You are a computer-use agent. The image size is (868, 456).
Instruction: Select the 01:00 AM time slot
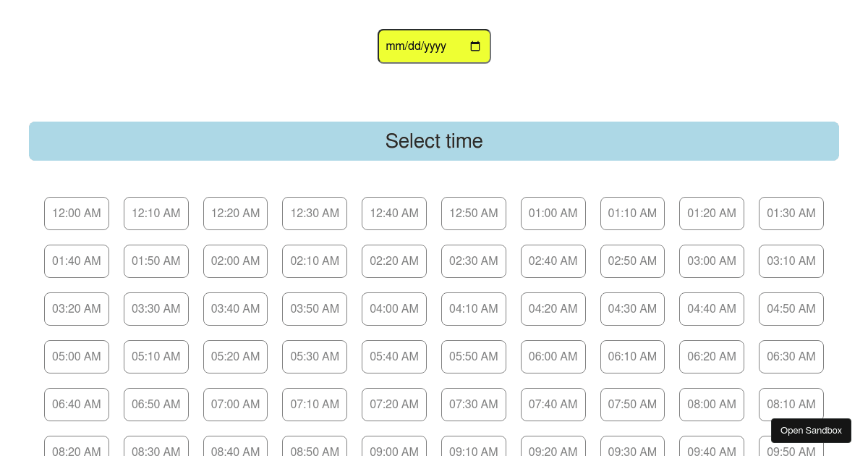pyautogui.click(x=553, y=214)
